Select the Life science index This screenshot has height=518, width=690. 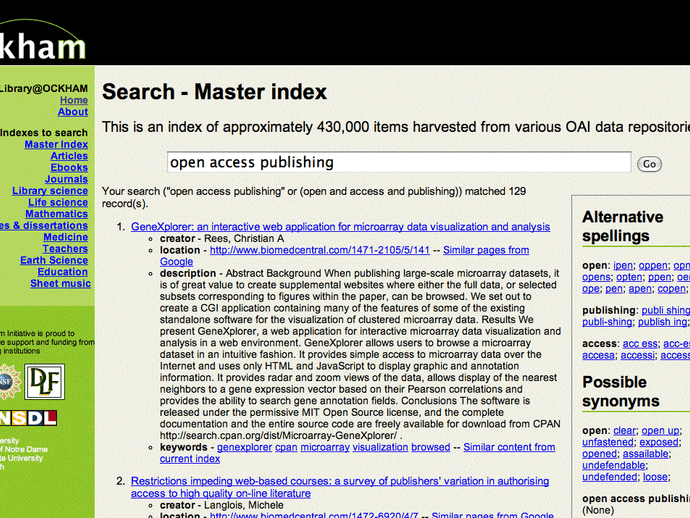tap(58, 202)
